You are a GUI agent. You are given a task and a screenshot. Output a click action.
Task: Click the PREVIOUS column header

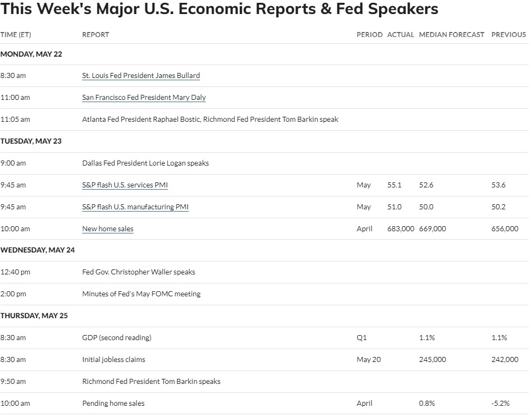(x=508, y=35)
